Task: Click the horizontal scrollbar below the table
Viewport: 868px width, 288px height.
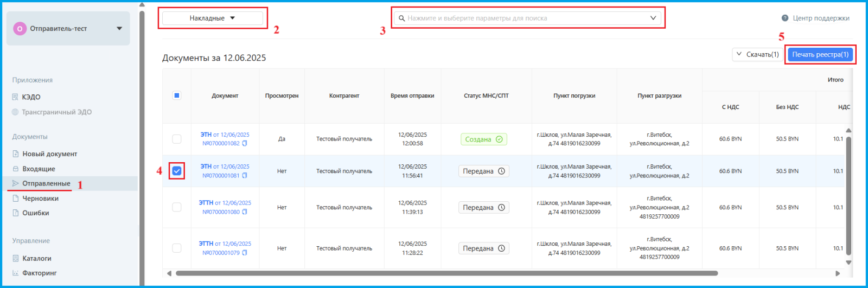Action: [x=446, y=273]
